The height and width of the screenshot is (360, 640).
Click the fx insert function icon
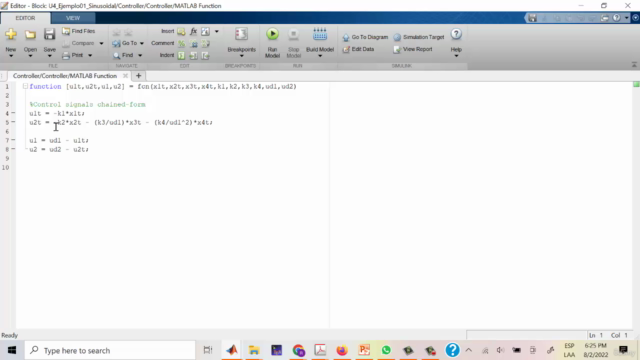coord(193,31)
